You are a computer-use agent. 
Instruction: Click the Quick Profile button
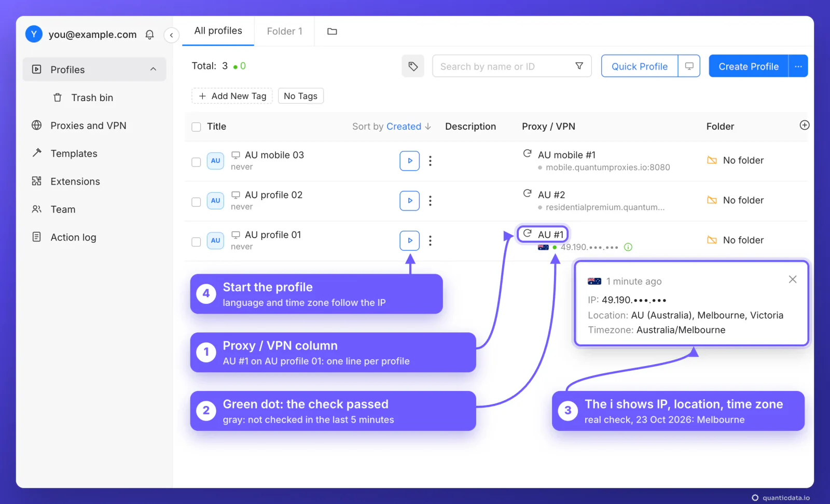click(640, 66)
